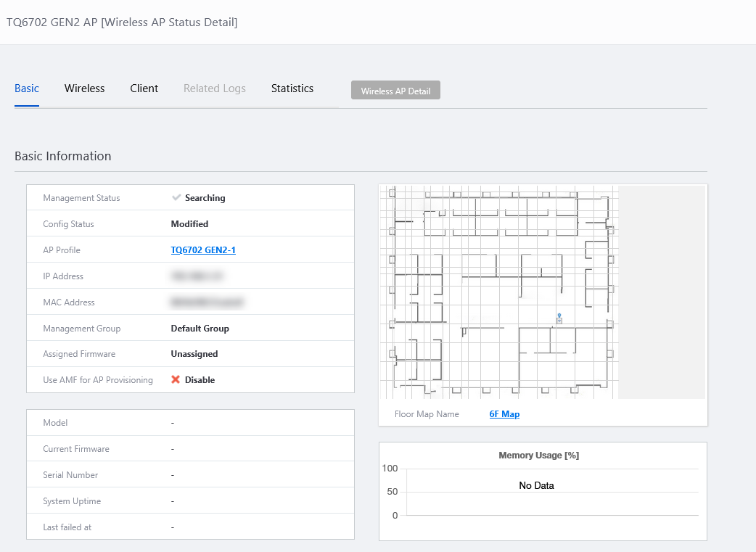The width and height of the screenshot is (756, 552).
Task: Click the grayed Related Logs tab
Action: coord(214,88)
